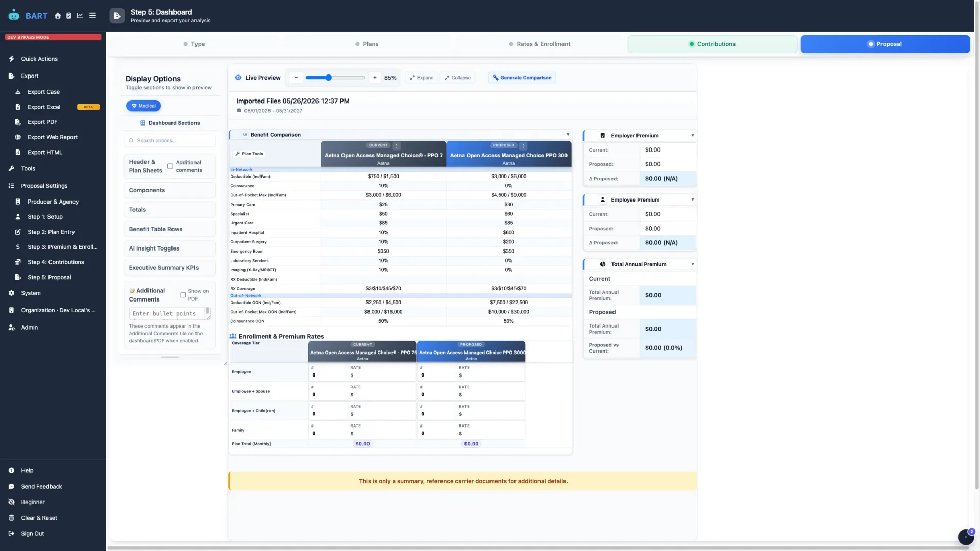The width and height of the screenshot is (980, 551).
Task: Click the Clear & Reset trash icon
Action: [11, 518]
